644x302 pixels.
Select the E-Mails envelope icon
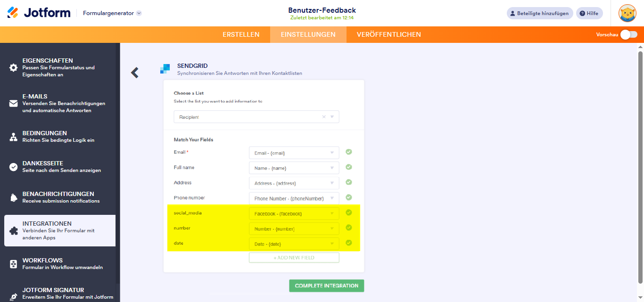(x=14, y=104)
